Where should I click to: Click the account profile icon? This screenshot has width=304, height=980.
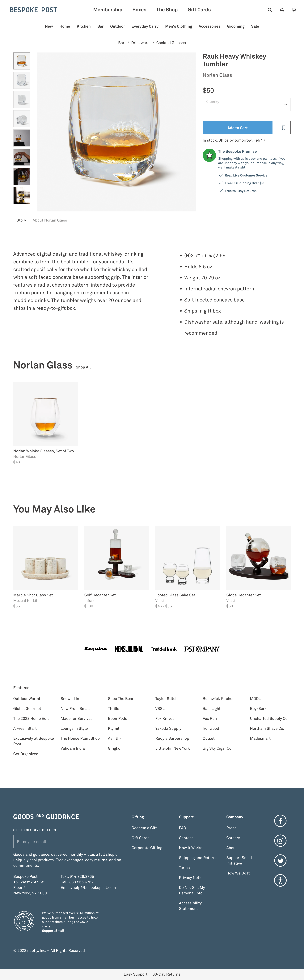[282, 10]
